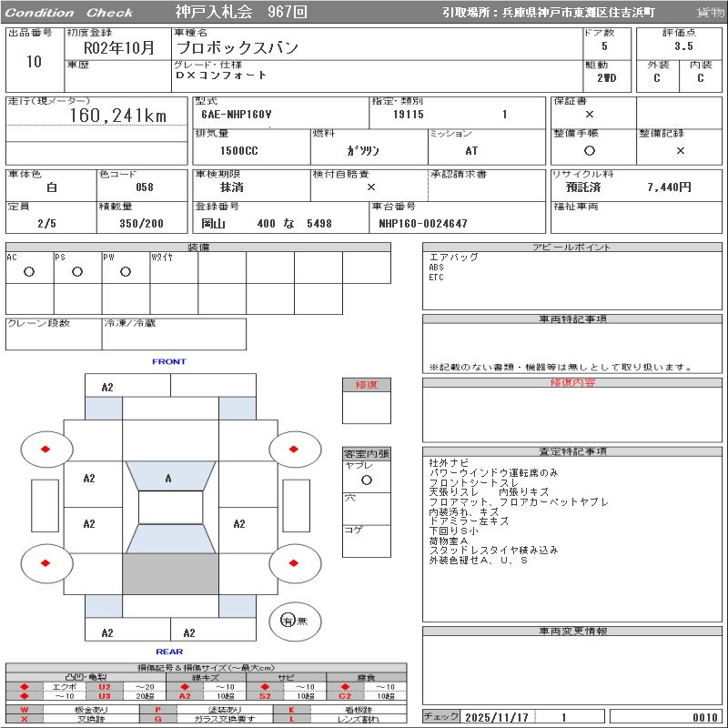Click the windshield 'A' damage mark
This screenshot has width=728, height=728.
(168, 479)
